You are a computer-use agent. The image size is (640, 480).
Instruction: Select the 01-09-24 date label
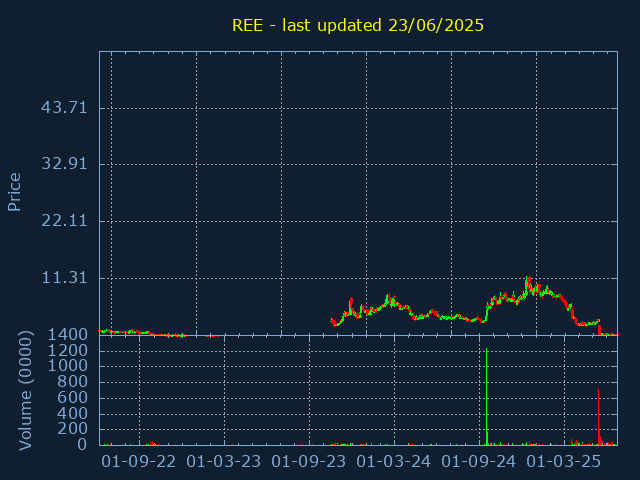[x=479, y=462]
